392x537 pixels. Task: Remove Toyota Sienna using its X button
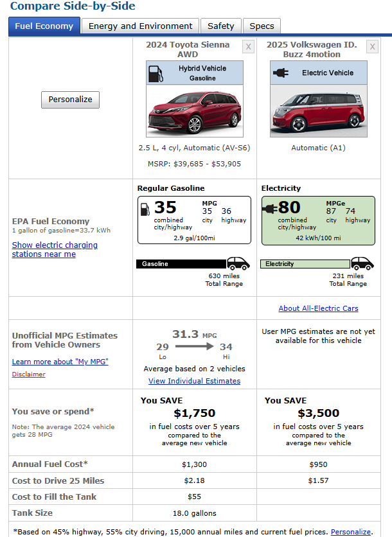[x=249, y=47]
